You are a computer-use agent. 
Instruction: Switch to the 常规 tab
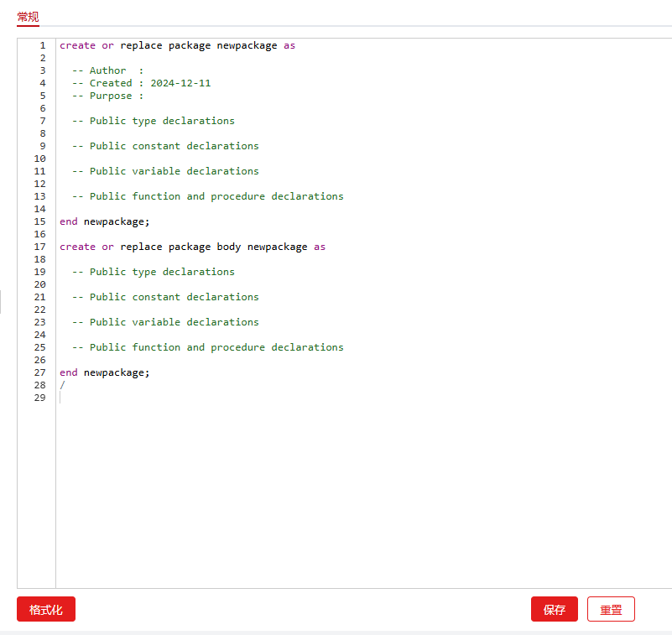tap(28, 17)
